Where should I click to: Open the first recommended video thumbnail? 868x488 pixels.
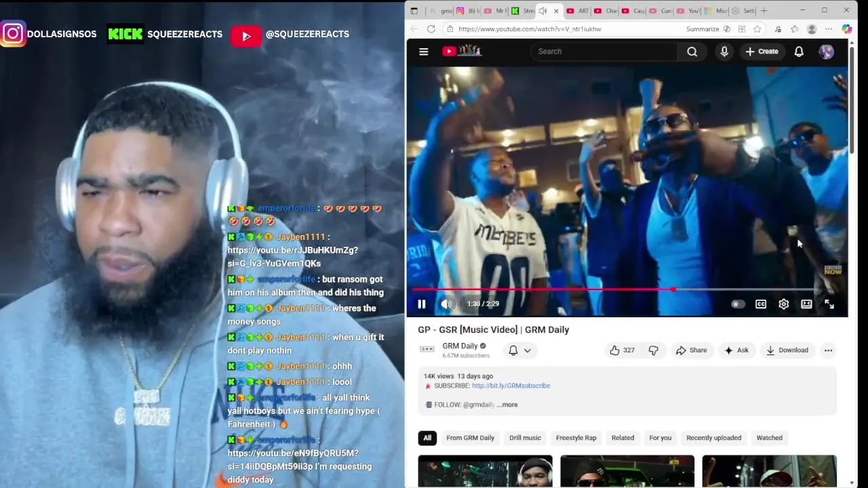(x=486, y=471)
